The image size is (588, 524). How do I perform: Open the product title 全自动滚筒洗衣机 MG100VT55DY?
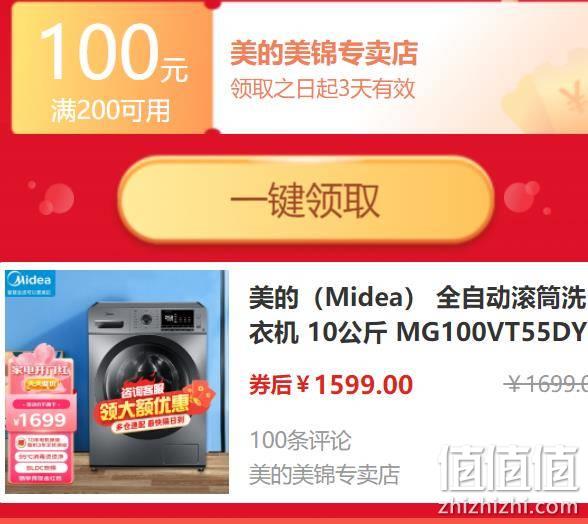coord(418,314)
